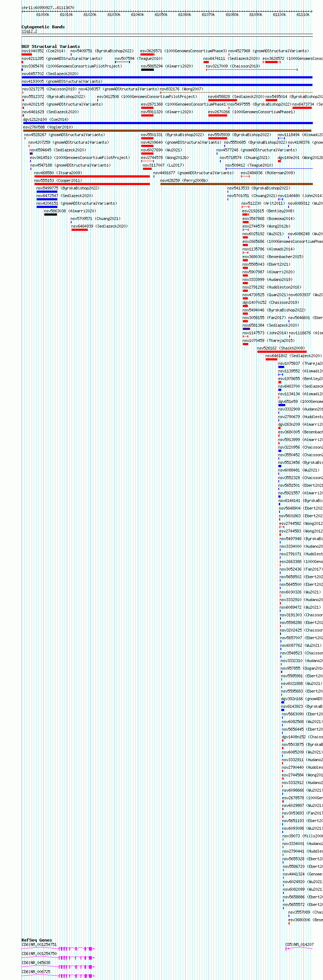Click the 61030k ruler tick label
This screenshot has width=323, height=980.
click(114, 15)
